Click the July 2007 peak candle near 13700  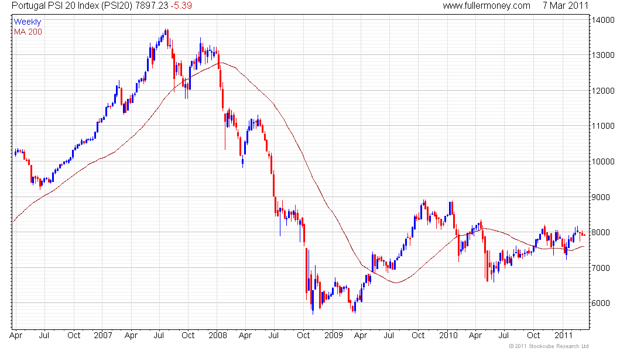click(167, 35)
